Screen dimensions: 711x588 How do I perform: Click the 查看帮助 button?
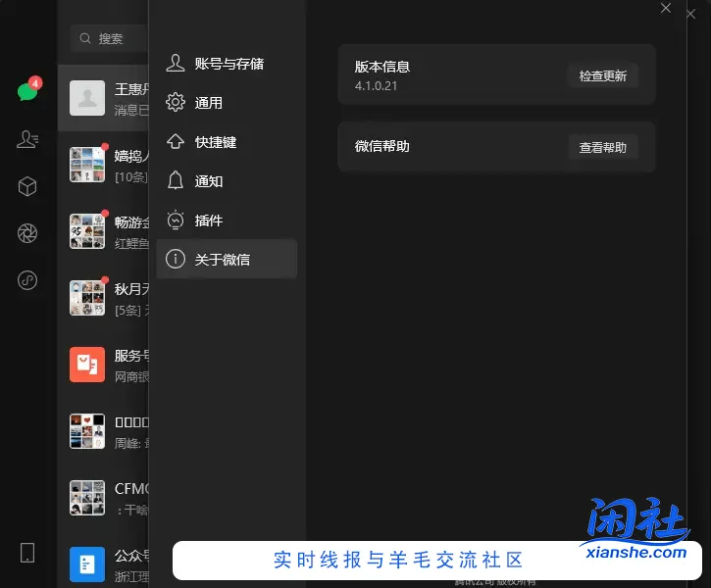602,147
